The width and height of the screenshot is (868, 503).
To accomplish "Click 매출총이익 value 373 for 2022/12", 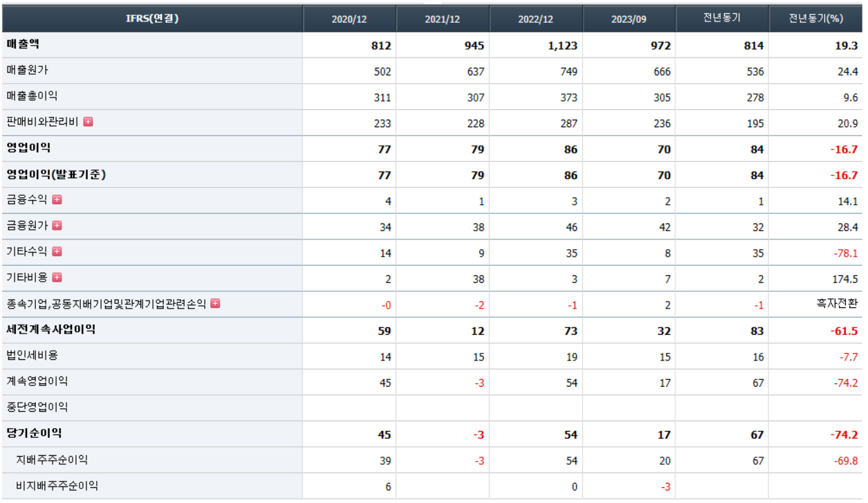I will point(569,98).
